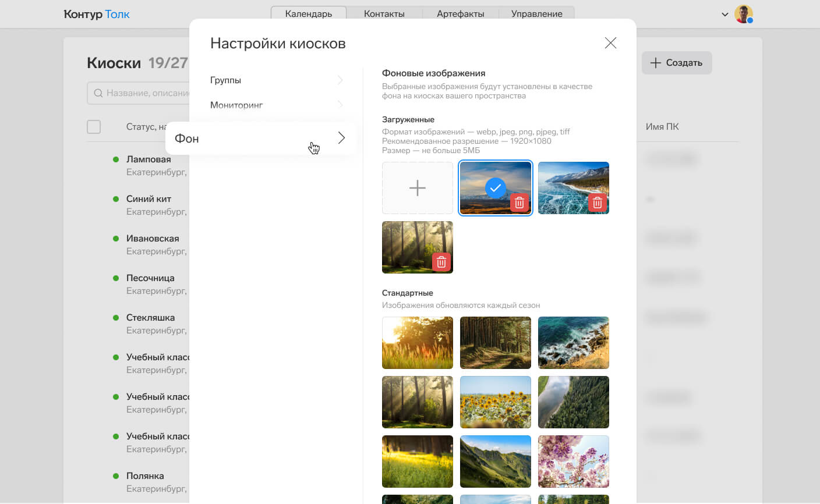The width and height of the screenshot is (820, 504).
Task: Expand the Группы chevron arrow
Action: click(x=341, y=80)
